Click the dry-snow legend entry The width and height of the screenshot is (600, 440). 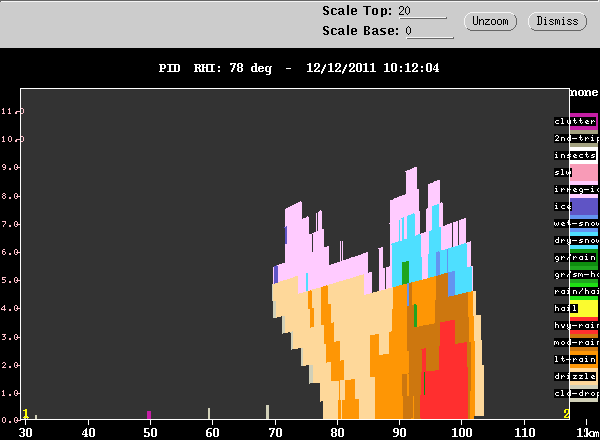coord(576,240)
